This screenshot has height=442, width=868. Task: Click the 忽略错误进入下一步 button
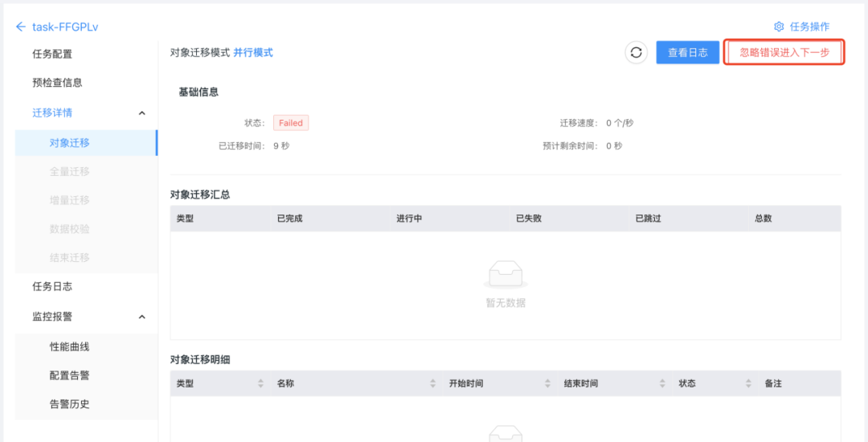(x=784, y=52)
